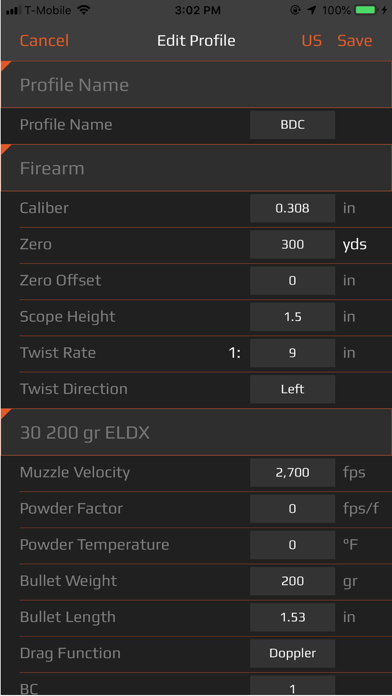Tap Cancel to discard profile edits

tap(44, 41)
